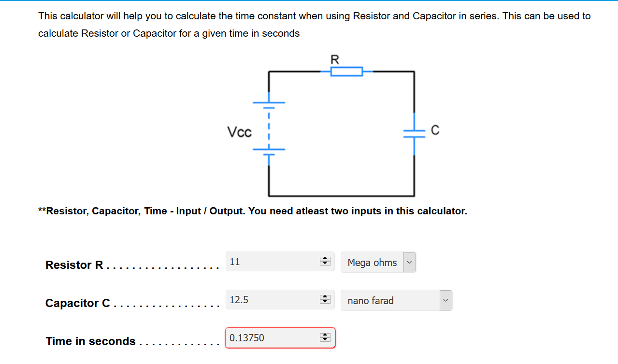Click the 'Resistor R' label text

[x=74, y=265]
